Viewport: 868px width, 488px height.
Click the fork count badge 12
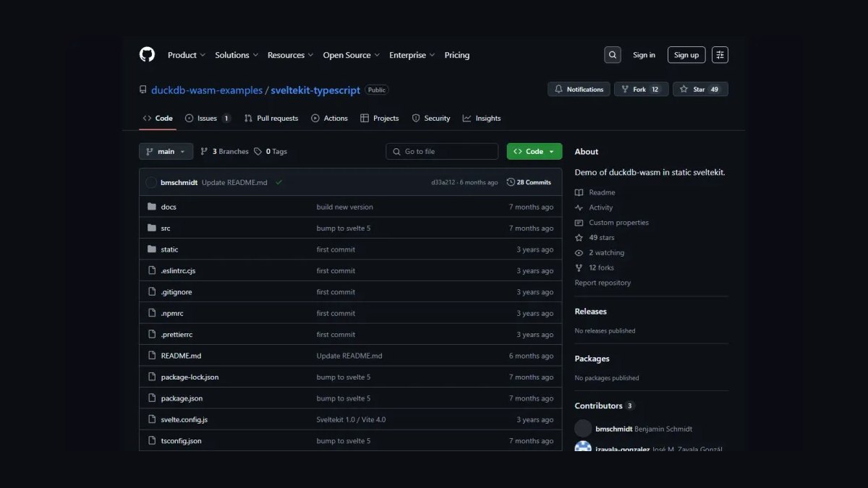click(655, 90)
